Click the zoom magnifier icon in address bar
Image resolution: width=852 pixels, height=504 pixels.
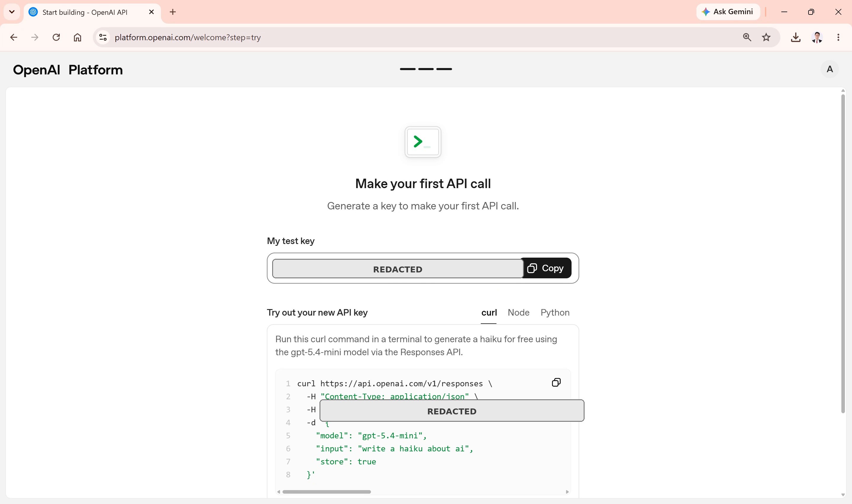(747, 37)
